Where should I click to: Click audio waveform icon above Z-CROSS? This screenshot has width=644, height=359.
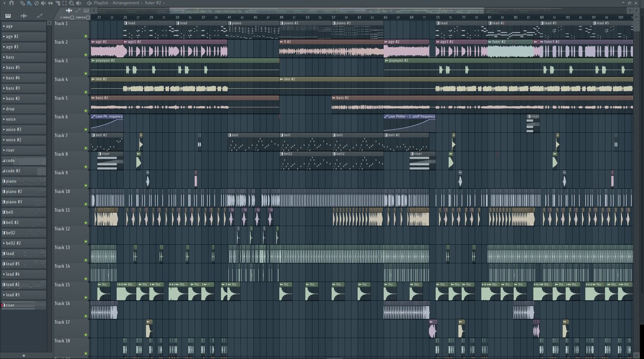click(69, 11)
